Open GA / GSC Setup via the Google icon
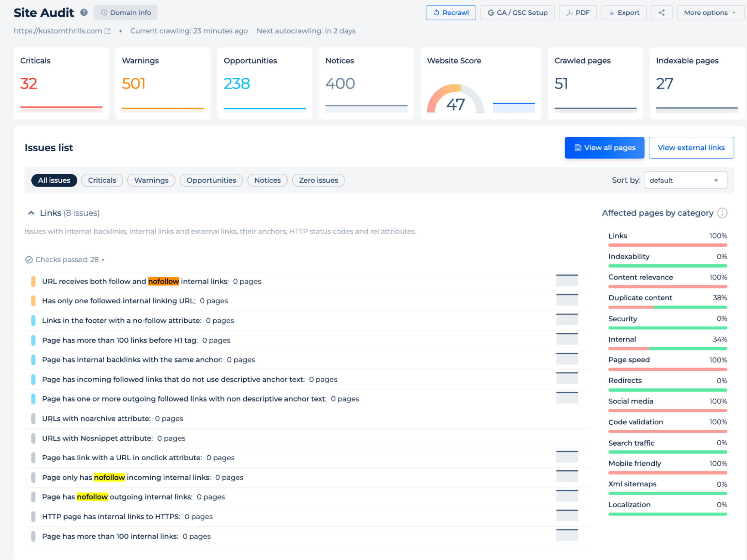The image size is (747, 560). 490,12
